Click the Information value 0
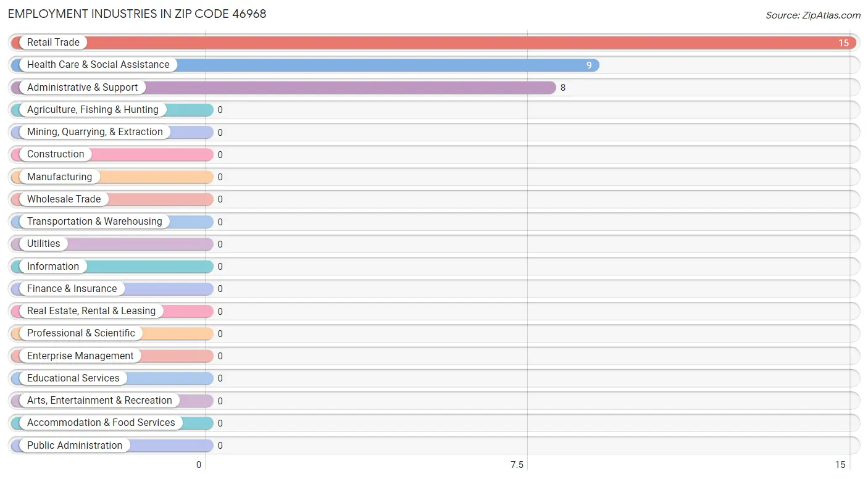 pos(220,267)
